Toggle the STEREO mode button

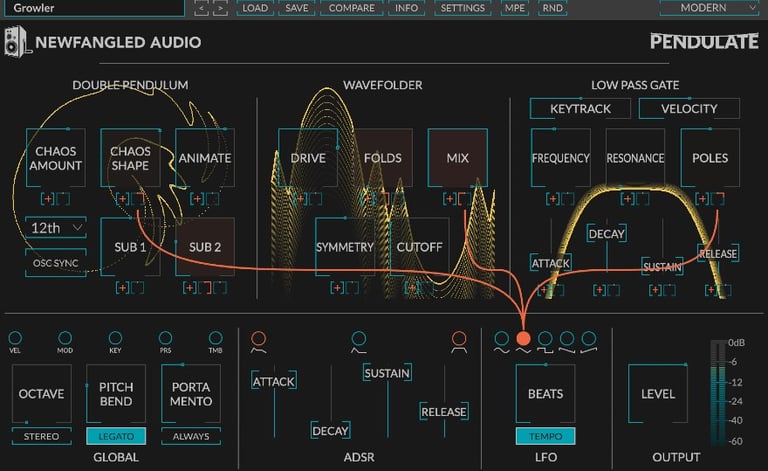point(41,436)
